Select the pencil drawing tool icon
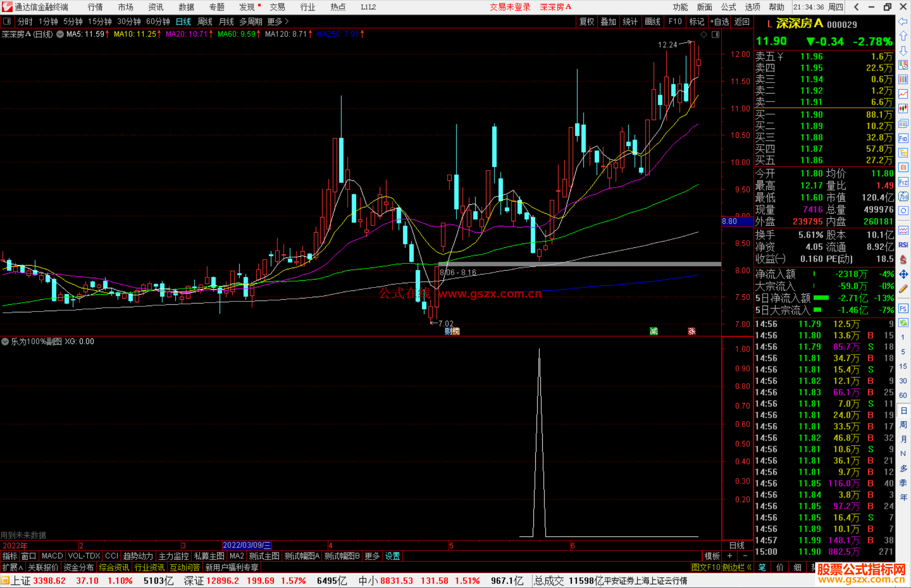The image size is (911, 588). click(903, 289)
